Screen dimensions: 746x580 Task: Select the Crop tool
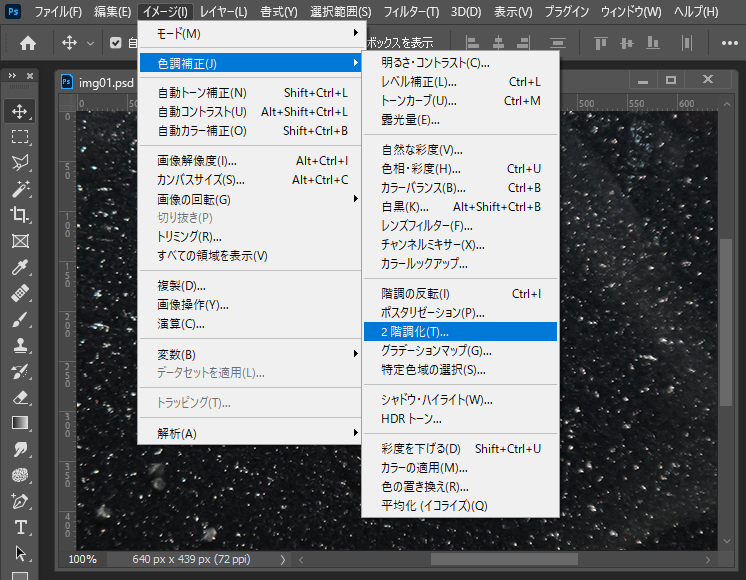tap(20, 215)
